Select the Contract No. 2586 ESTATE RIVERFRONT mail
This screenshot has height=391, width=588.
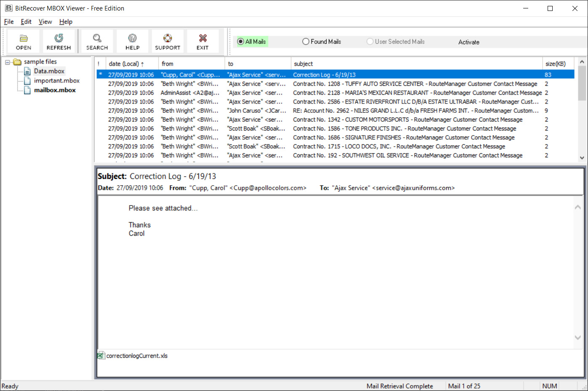335,102
